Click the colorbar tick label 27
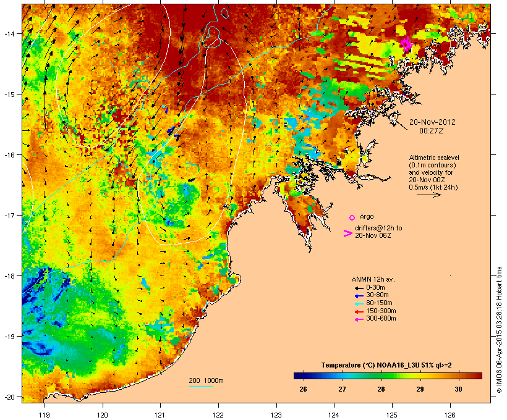The image size is (507, 420). pyautogui.click(x=342, y=389)
